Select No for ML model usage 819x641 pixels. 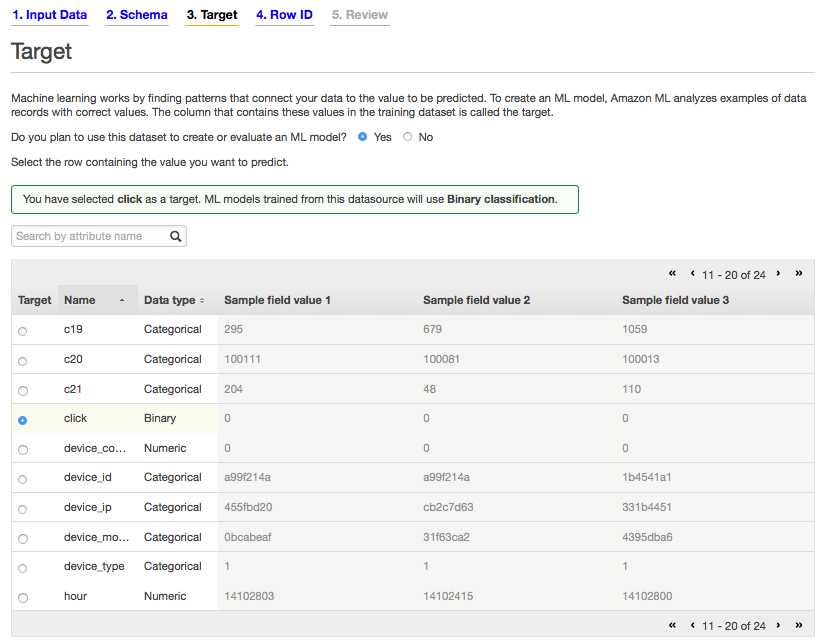407,137
